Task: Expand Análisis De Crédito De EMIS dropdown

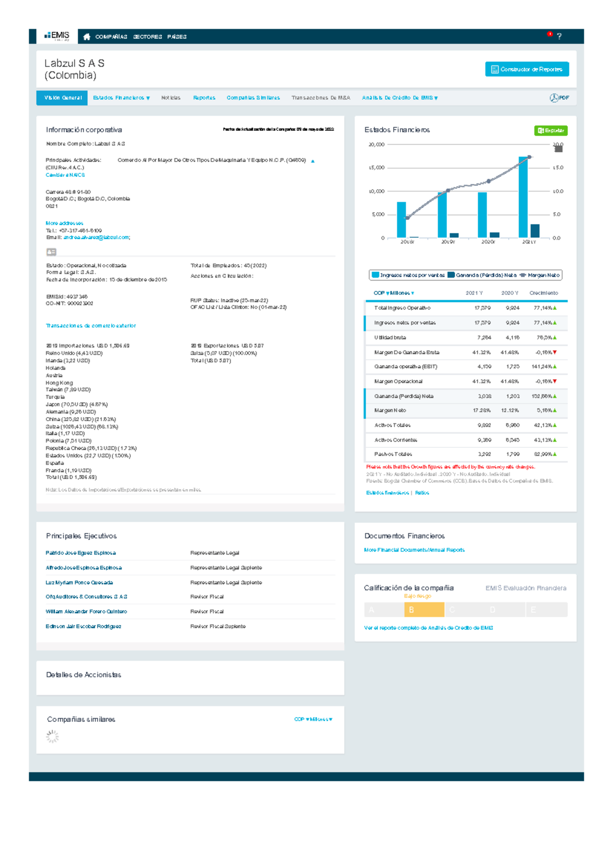Action: pyautogui.click(x=400, y=98)
